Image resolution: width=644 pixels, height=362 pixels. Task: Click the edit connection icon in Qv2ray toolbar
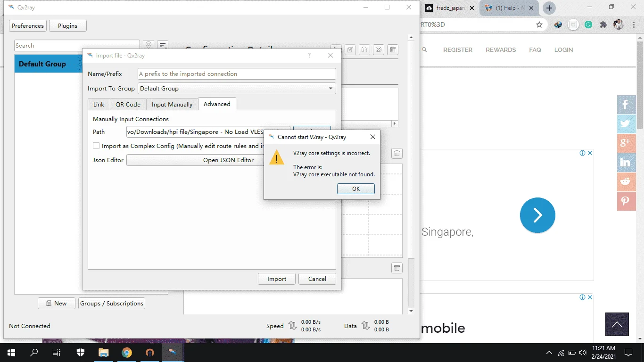[350, 49]
